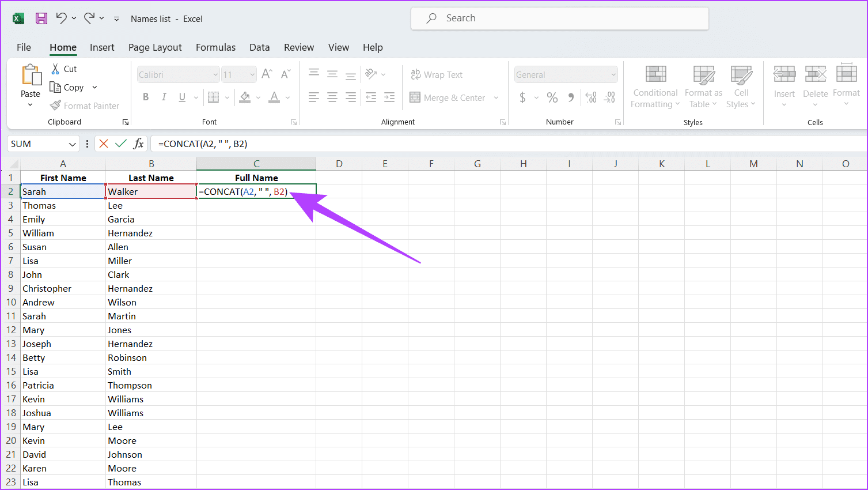Switch to the Formulas tab
The height and width of the screenshot is (490, 868).
[215, 47]
